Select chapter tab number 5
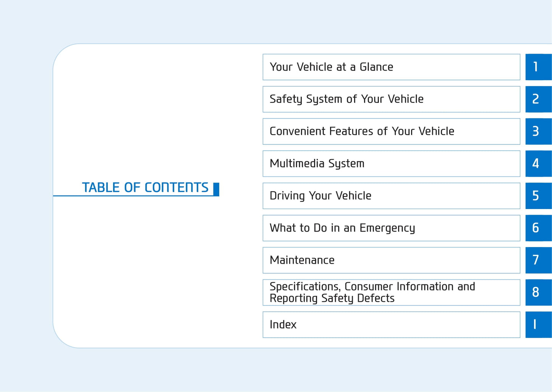 click(x=538, y=196)
